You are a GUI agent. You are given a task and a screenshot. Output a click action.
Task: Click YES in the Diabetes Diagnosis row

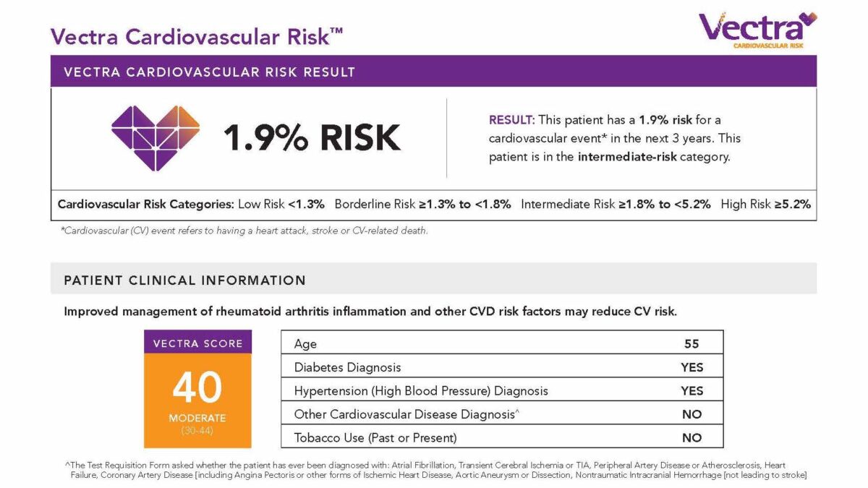pos(692,367)
